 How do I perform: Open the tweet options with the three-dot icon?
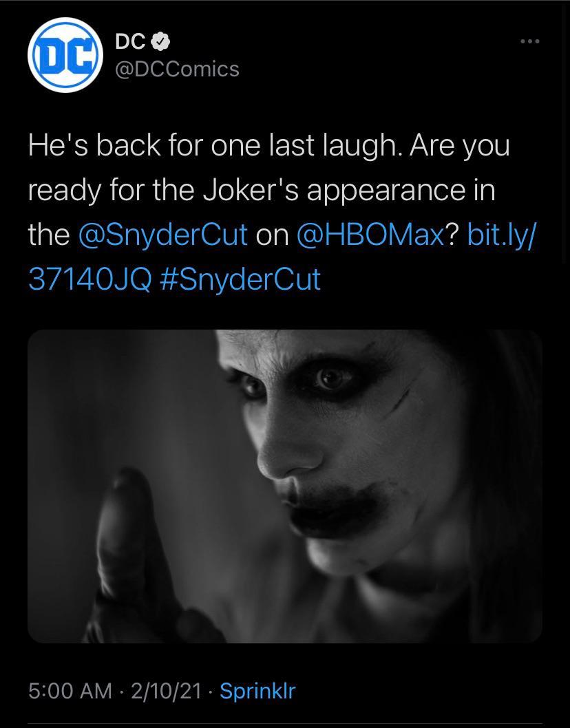pos(529,41)
